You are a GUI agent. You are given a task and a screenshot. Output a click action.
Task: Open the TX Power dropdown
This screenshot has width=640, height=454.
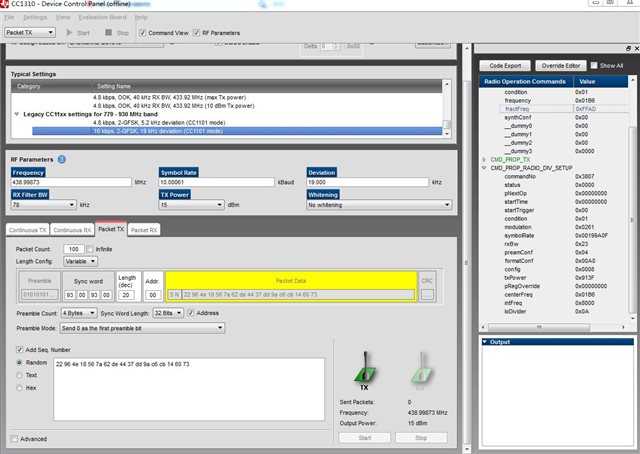pyautogui.click(x=191, y=205)
